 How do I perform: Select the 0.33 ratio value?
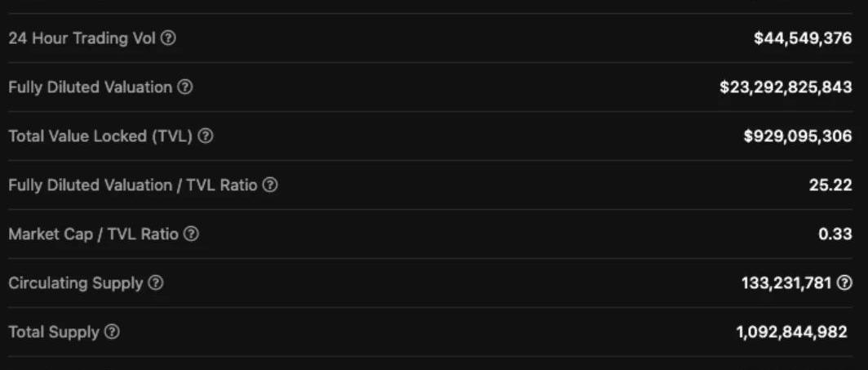835,234
